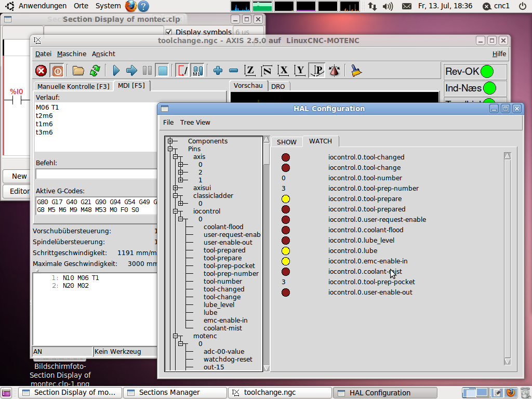Click the Rev-OK green indicator
The width and height of the screenshot is (532, 399).
(x=487, y=72)
